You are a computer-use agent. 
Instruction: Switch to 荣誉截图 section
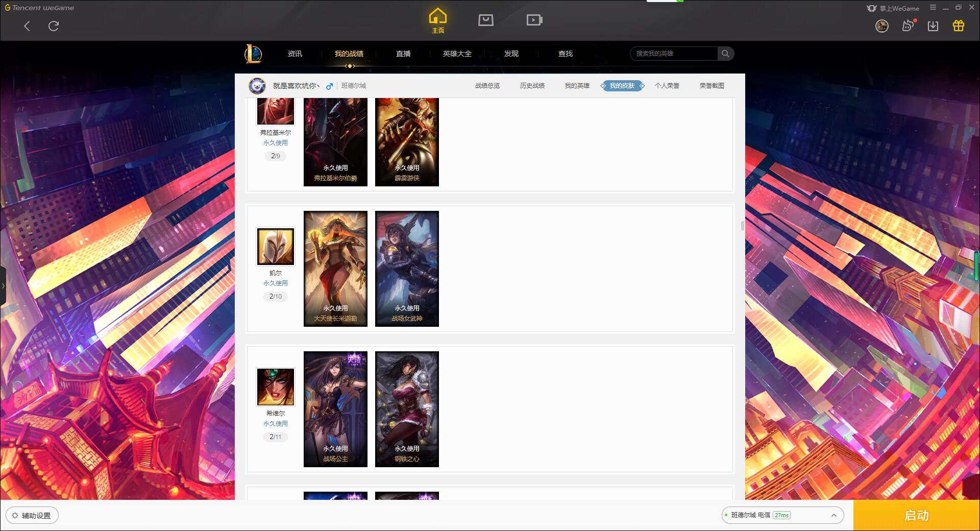pos(712,86)
